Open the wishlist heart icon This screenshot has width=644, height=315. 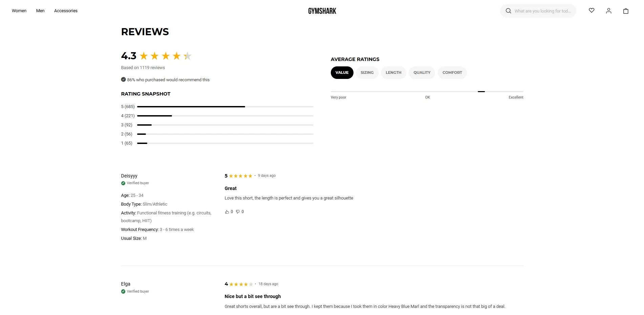pyautogui.click(x=592, y=10)
